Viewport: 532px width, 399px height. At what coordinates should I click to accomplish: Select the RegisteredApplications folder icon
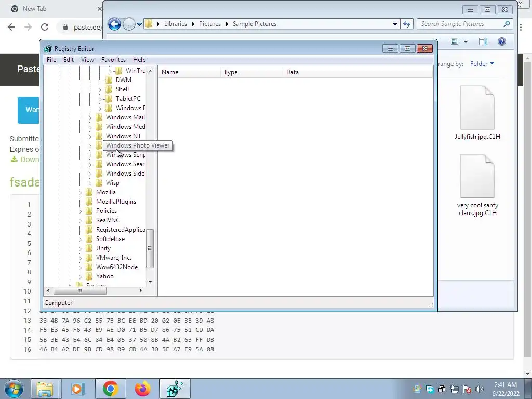(89, 230)
